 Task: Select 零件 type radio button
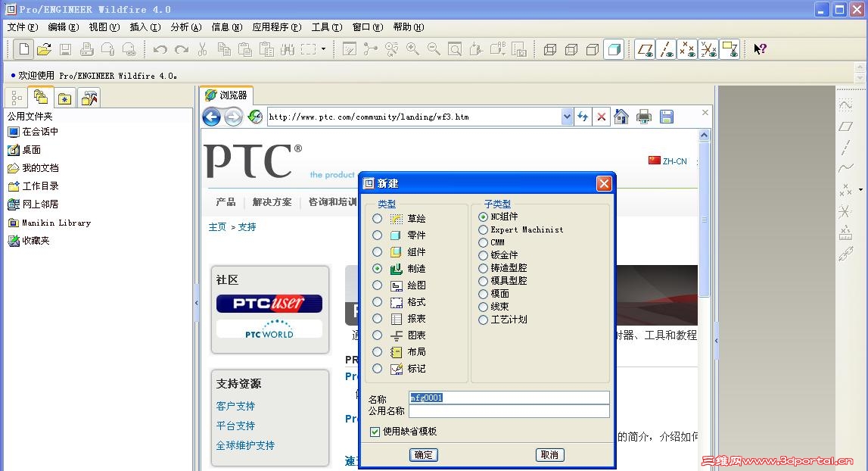click(377, 235)
